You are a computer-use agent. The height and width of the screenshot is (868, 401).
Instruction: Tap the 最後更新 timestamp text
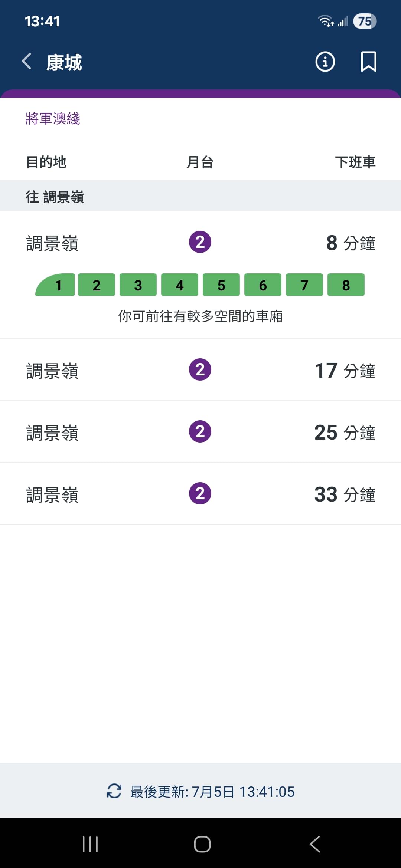point(212,792)
